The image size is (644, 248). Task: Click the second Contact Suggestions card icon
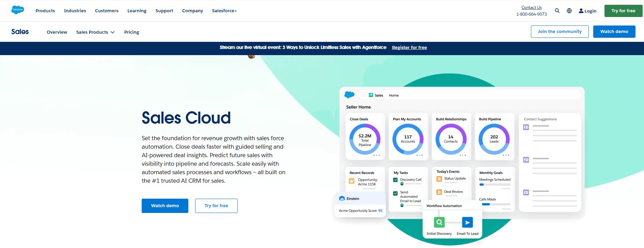point(526,160)
